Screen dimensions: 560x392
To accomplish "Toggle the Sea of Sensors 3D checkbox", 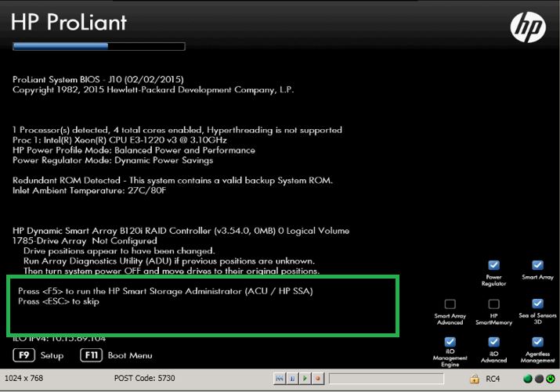I will pos(537,304).
